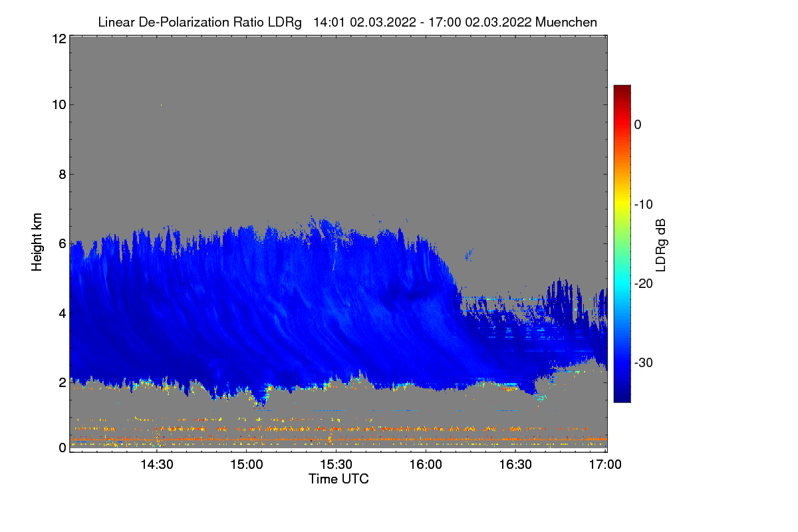Click the dark red top of colorbar

[622, 90]
